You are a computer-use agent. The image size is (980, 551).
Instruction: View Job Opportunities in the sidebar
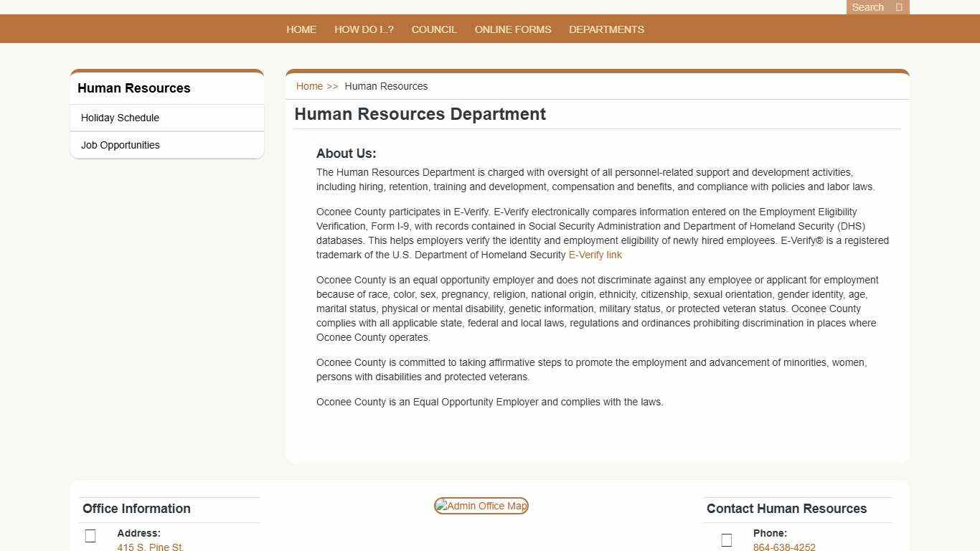point(120,145)
